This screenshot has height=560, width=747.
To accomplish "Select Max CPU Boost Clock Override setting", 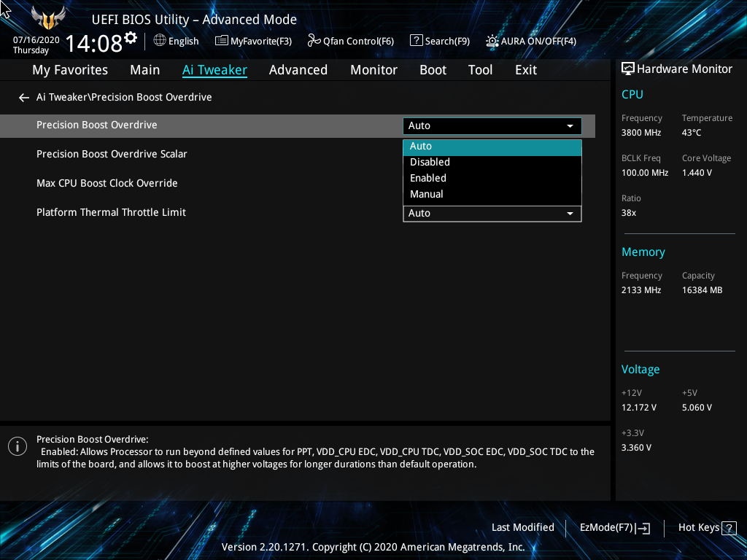I will pos(107,183).
